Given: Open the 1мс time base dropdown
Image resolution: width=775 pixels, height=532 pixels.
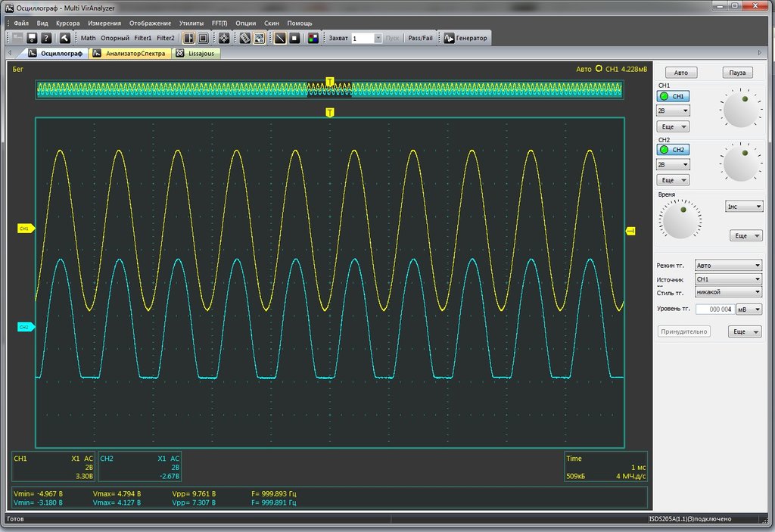Looking at the screenshot, I should tap(744, 207).
